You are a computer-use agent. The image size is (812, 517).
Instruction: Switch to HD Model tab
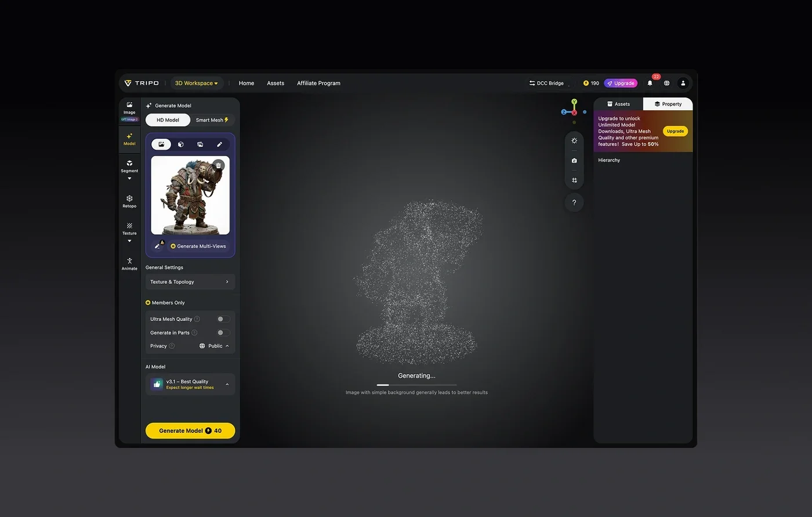coord(168,120)
